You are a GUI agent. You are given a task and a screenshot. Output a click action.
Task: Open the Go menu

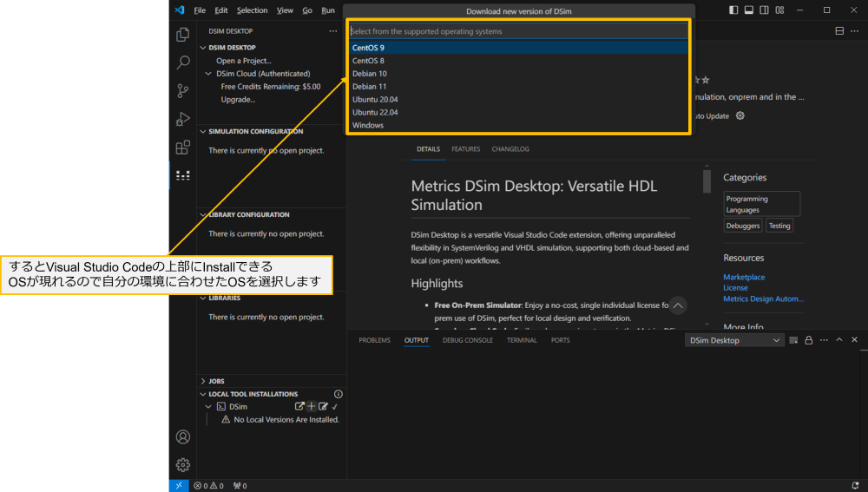click(307, 10)
